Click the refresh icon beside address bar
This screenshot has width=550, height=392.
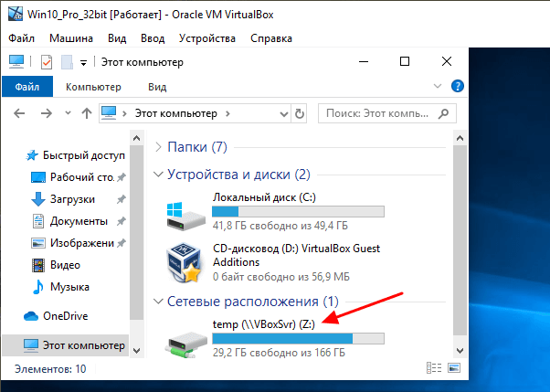pos(299,113)
